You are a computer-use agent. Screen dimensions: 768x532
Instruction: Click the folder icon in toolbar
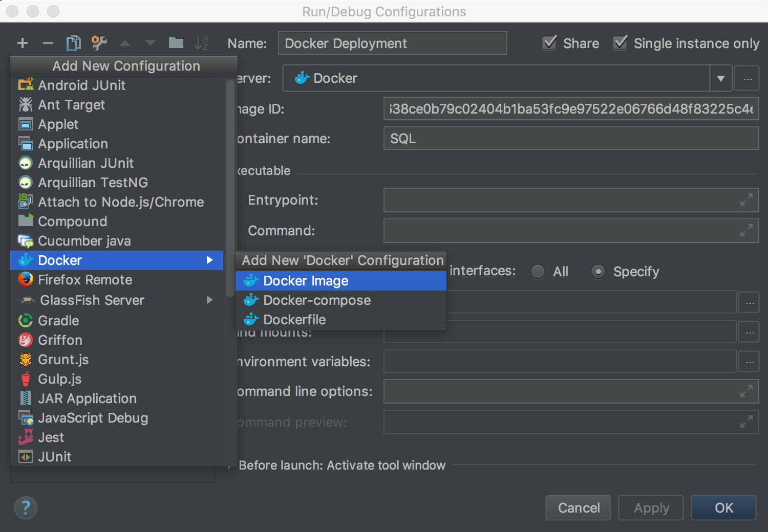tap(176, 43)
